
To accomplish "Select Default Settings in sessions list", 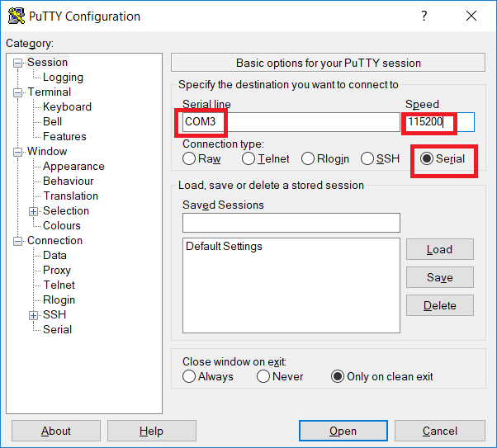I will tap(224, 246).
